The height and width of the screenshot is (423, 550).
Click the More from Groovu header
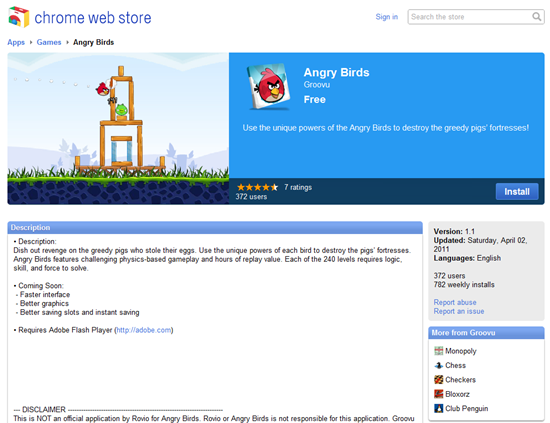click(x=486, y=333)
